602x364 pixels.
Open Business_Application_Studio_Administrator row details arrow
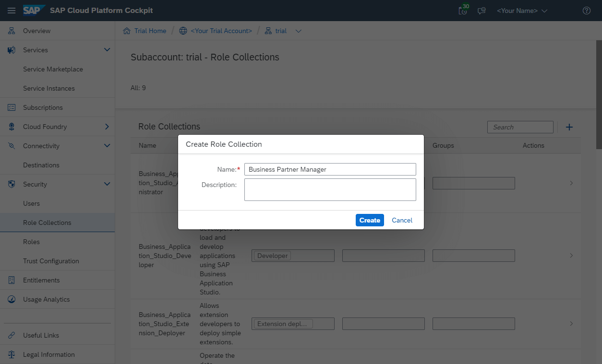[x=571, y=183]
